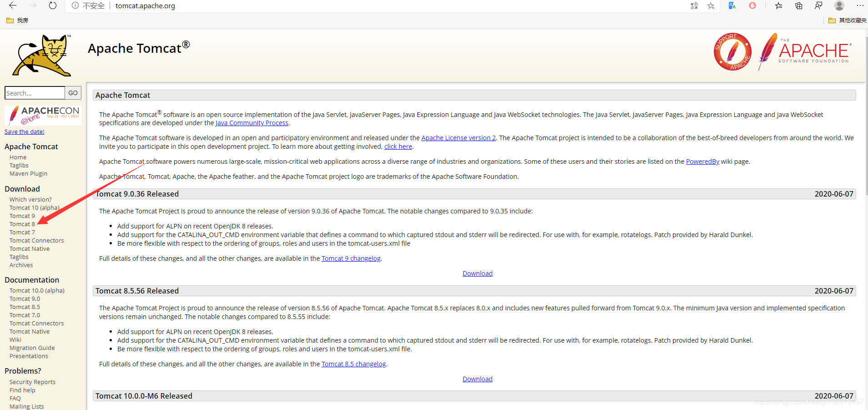Open the Google Translate extension
This screenshot has width=868, height=410.
coord(732,5)
